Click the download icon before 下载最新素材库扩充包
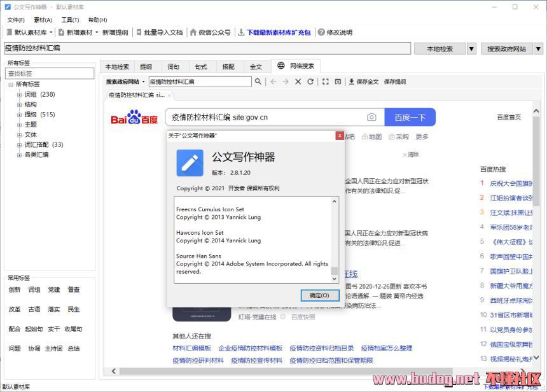 (241, 32)
